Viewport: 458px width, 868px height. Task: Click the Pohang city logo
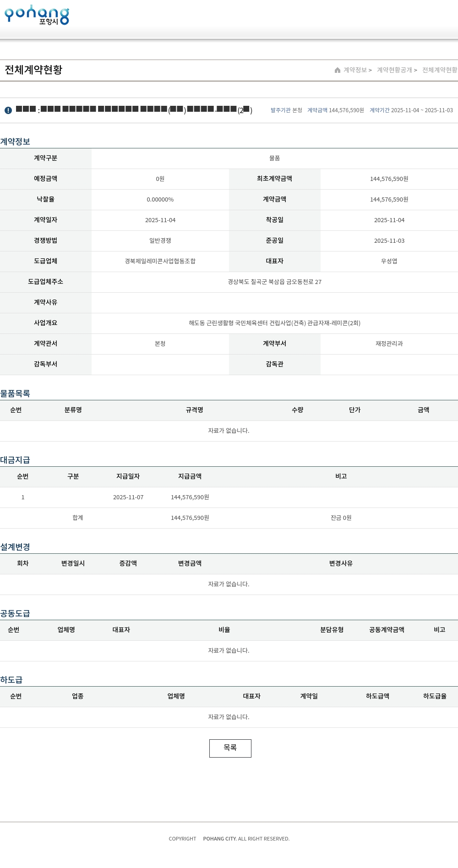pyautogui.click(x=37, y=15)
